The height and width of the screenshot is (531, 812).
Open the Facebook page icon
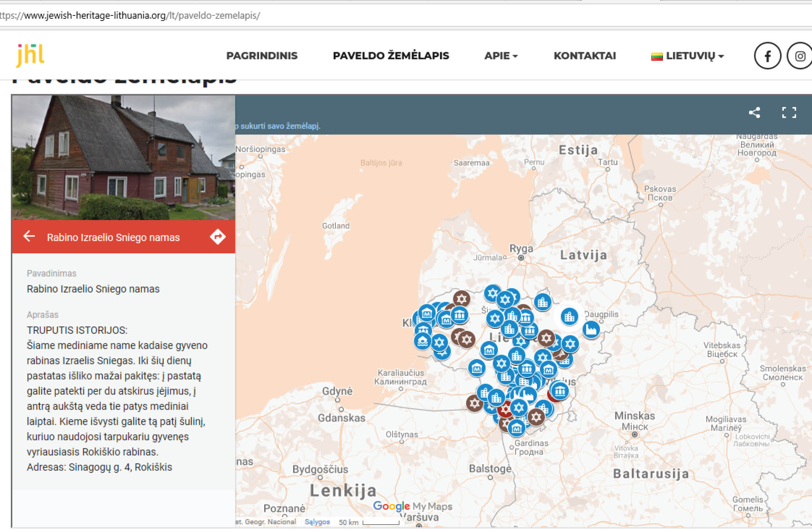tap(767, 56)
